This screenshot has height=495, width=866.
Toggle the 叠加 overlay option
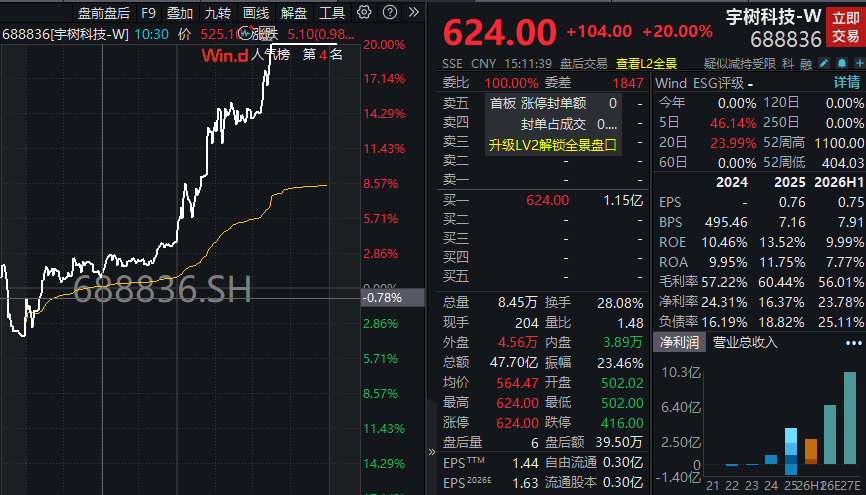point(180,12)
